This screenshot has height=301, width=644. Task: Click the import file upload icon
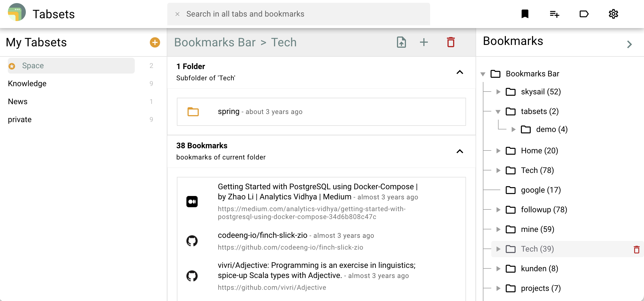pyautogui.click(x=401, y=42)
